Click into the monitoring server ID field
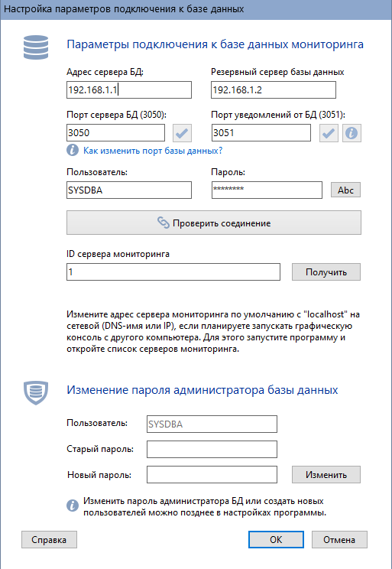The width and height of the screenshot is (392, 569). pyautogui.click(x=173, y=271)
